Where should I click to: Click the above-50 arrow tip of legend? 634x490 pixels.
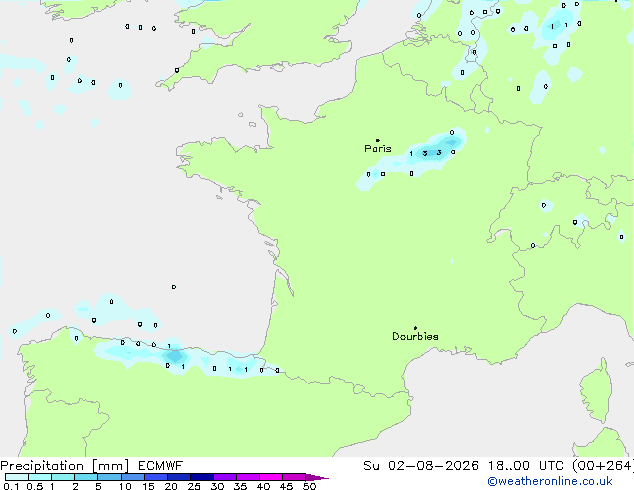click(x=317, y=477)
